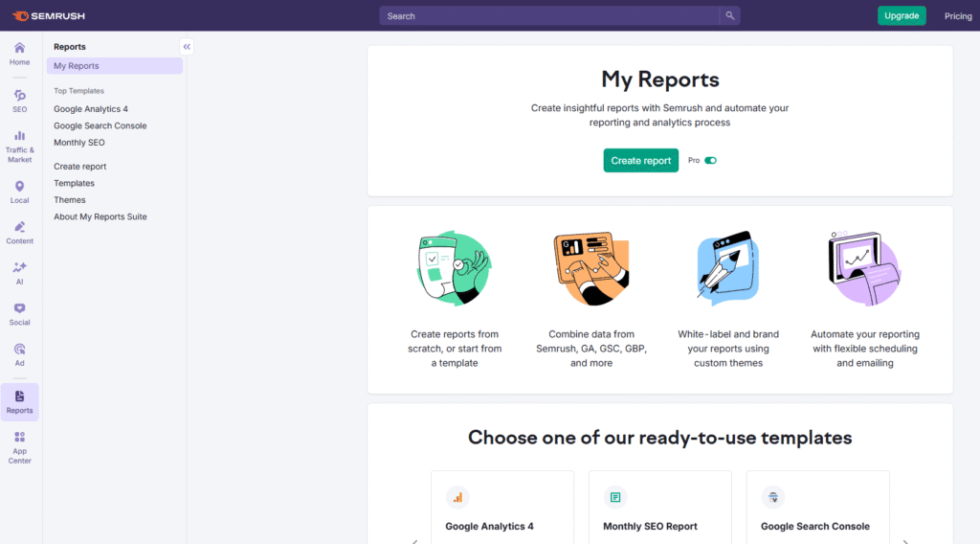The width and height of the screenshot is (980, 544).
Task: Select My Reports in side menu
Action: point(115,66)
